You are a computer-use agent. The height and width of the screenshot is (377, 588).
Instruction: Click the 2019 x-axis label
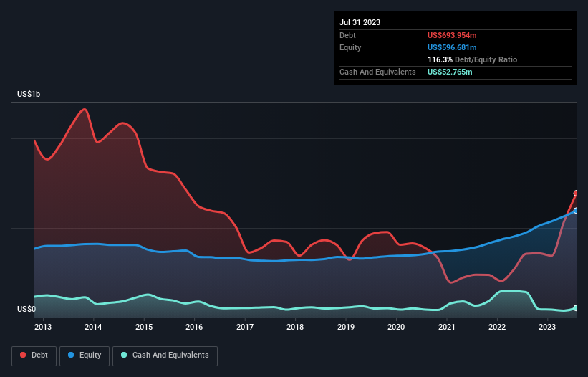[346, 327]
